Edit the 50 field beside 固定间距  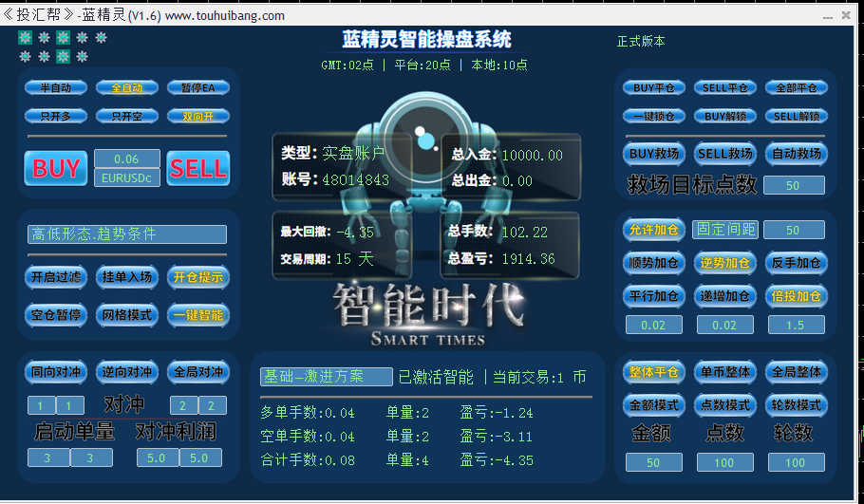tap(794, 230)
